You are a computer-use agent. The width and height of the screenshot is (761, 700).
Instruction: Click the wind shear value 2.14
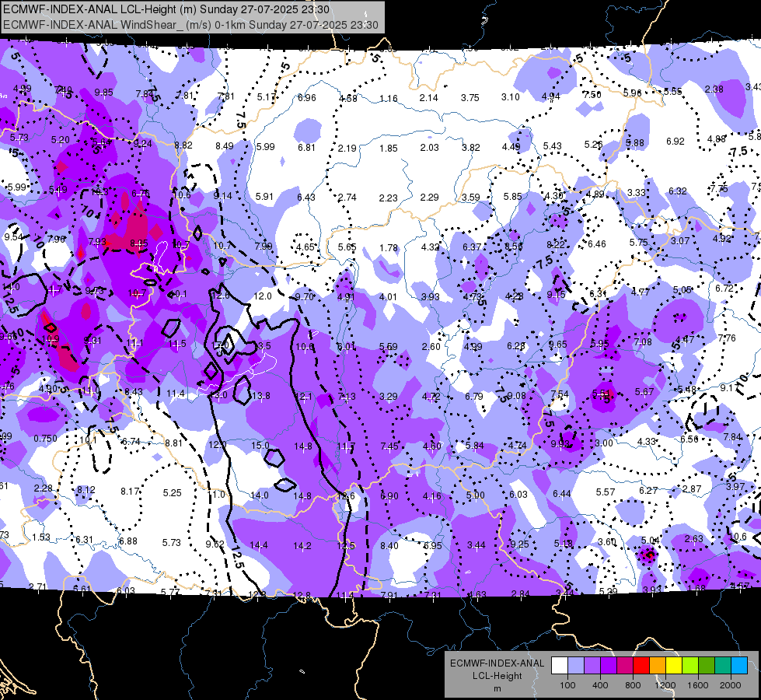coord(429,98)
